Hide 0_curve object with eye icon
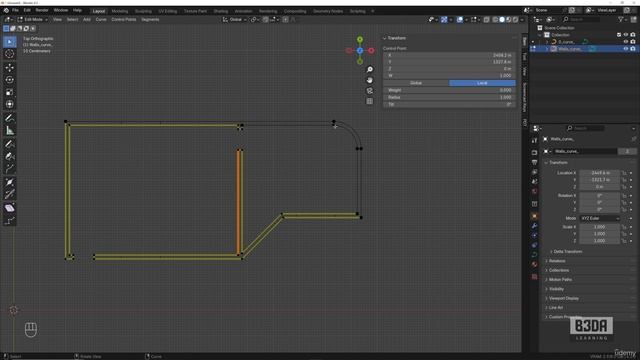Image resolution: width=640 pixels, height=360 pixels. click(x=626, y=42)
